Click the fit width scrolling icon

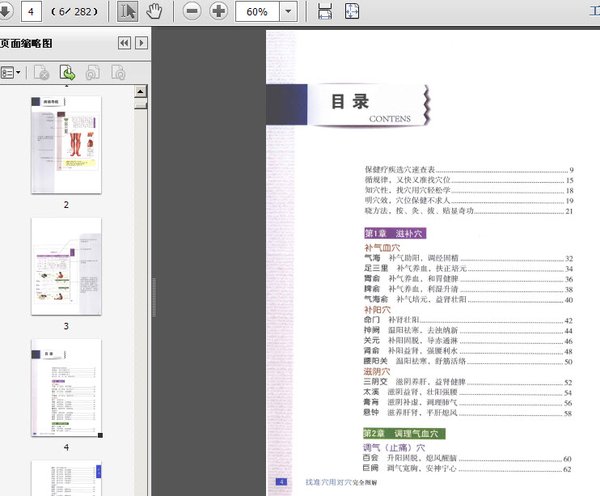click(x=325, y=12)
